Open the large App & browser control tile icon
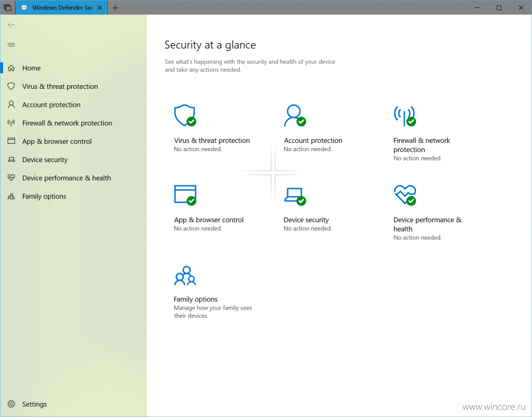The width and height of the screenshot is (532, 417). click(185, 195)
